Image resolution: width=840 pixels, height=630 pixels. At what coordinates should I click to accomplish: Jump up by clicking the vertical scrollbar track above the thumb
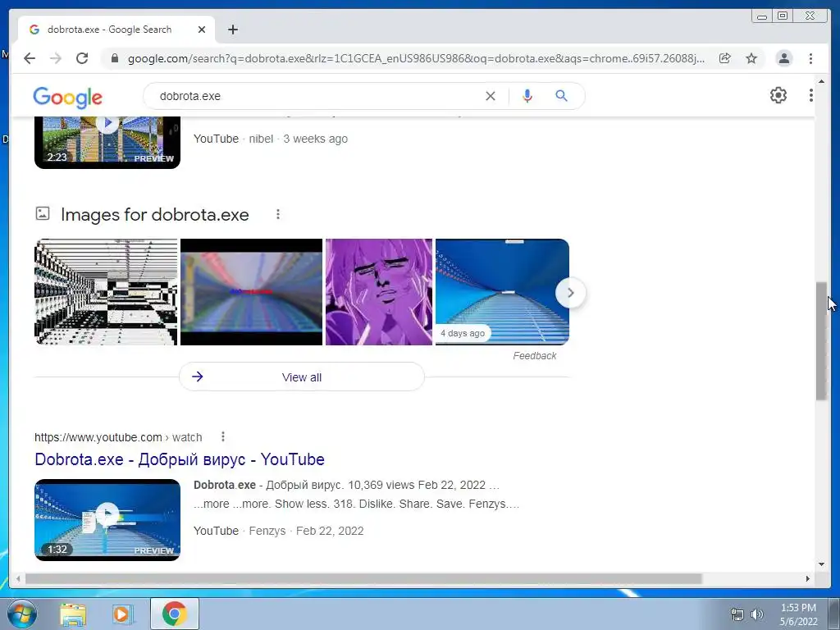point(821,182)
